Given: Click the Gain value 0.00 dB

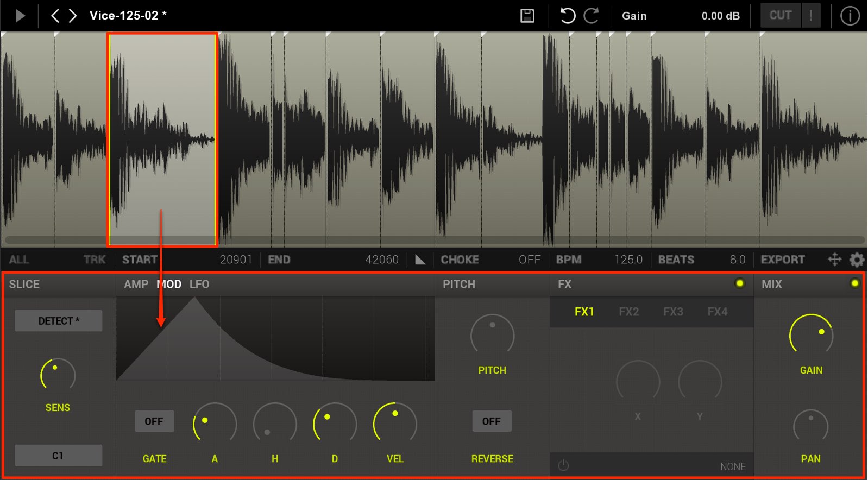Looking at the screenshot, I should (x=720, y=16).
